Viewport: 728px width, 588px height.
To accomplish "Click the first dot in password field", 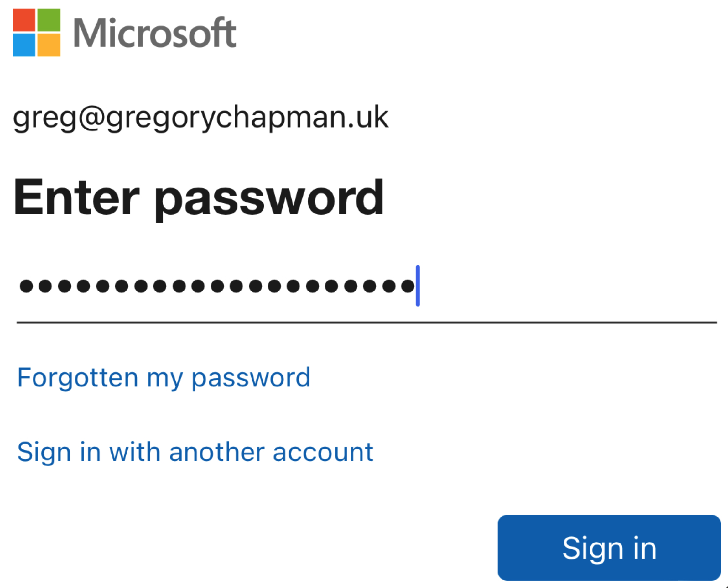I will [26, 286].
